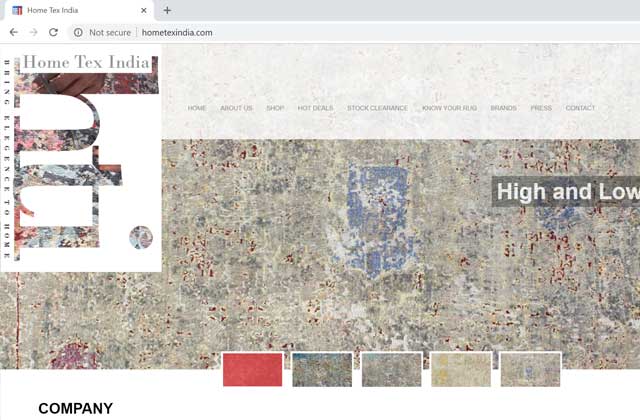
Task: Select the blue-brown rug thumbnail after red
Action: click(x=322, y=369)
